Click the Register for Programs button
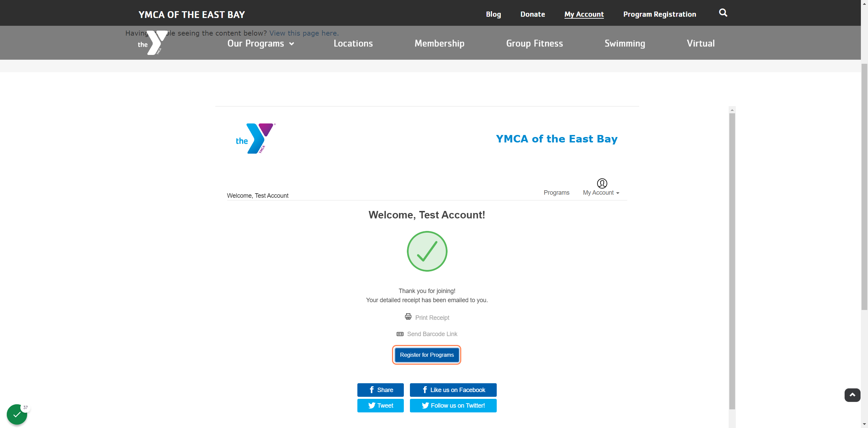Viewport: 868px width, 428px height. coord(427,355)
